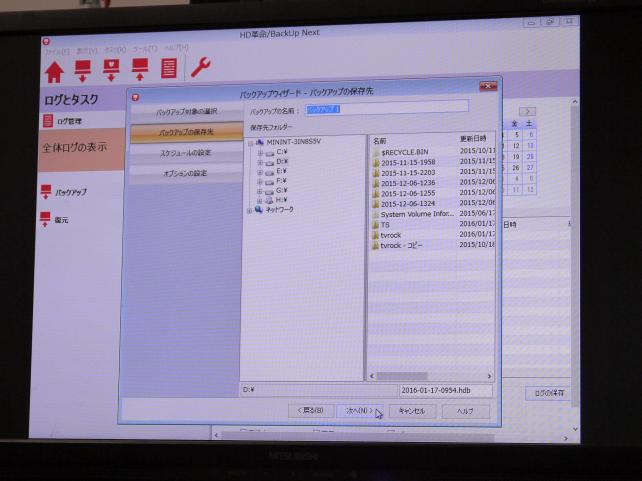The image size is (642, 481).
Task: Click the shield backup toolbar icon
Action: click(111, 70)
